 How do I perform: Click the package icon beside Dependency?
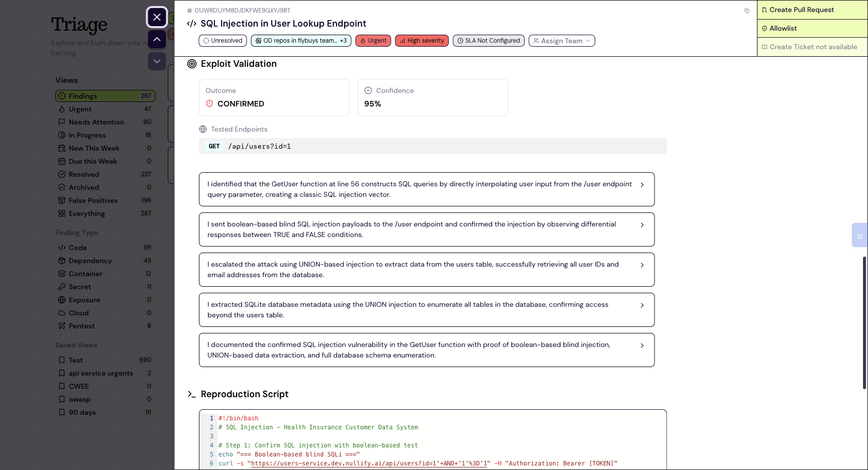point(62,261)
